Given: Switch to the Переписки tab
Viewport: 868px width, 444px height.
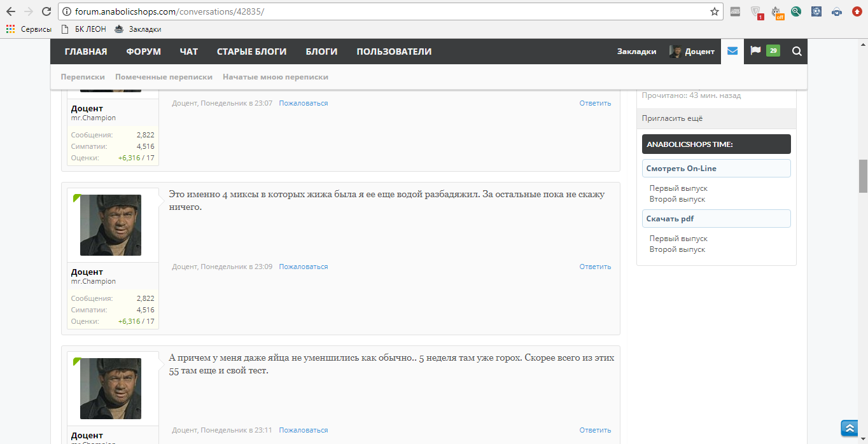Looking at the screenshot, I should click(x=83, y=77).
